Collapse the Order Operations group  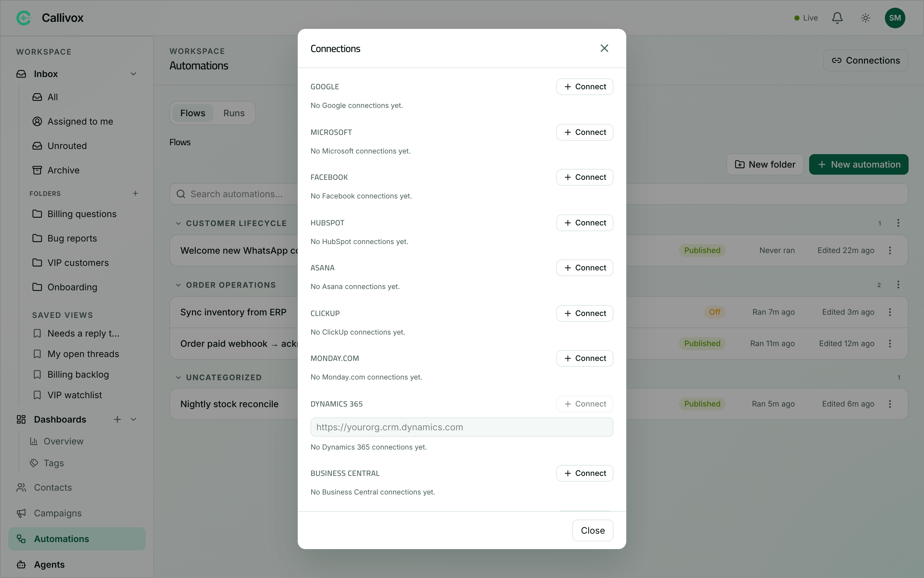178,285
